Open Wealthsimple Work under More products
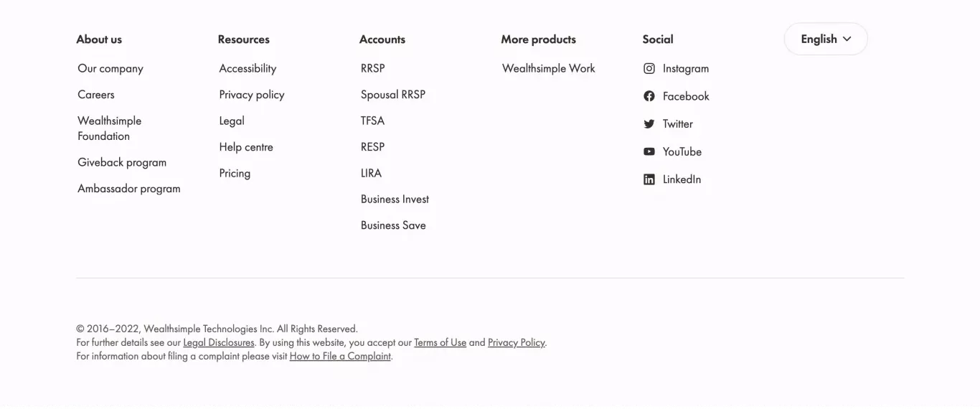 point(549,68)
